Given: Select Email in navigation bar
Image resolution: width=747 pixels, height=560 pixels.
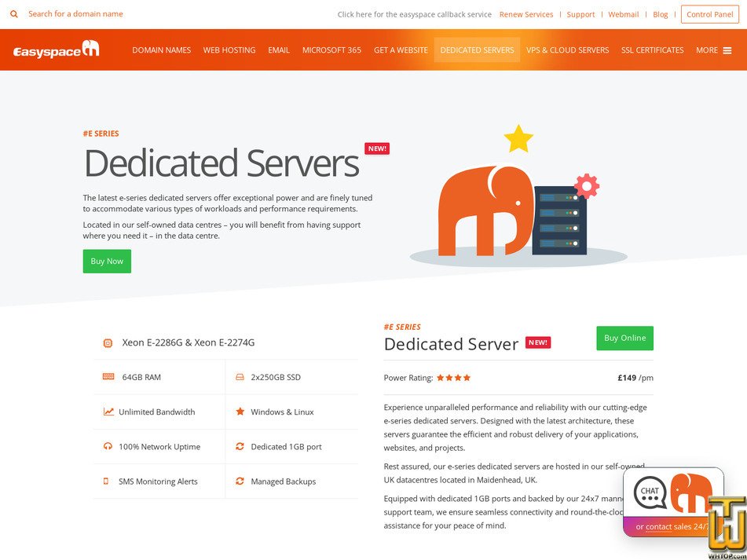Looking at the screenshot, I should (279, 50).
